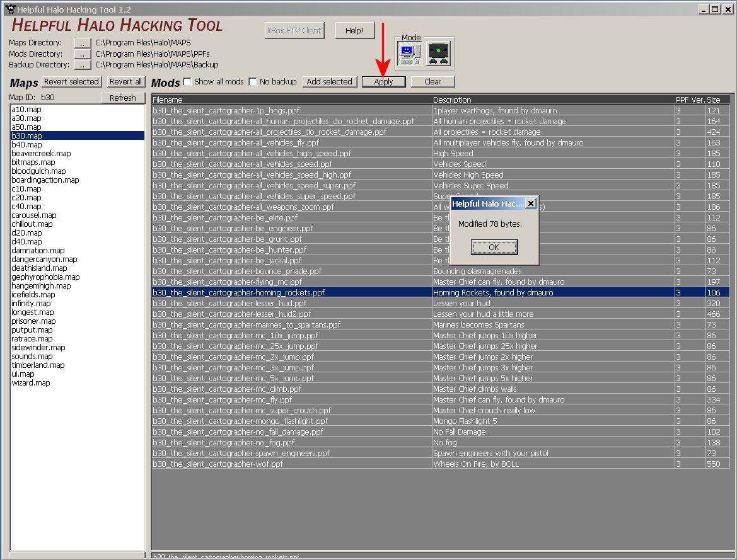Image resolution: width=737 pixels, height=560 pixels.
Task: Select timberland.map in the maps list
Action: [x=77, y=365]
